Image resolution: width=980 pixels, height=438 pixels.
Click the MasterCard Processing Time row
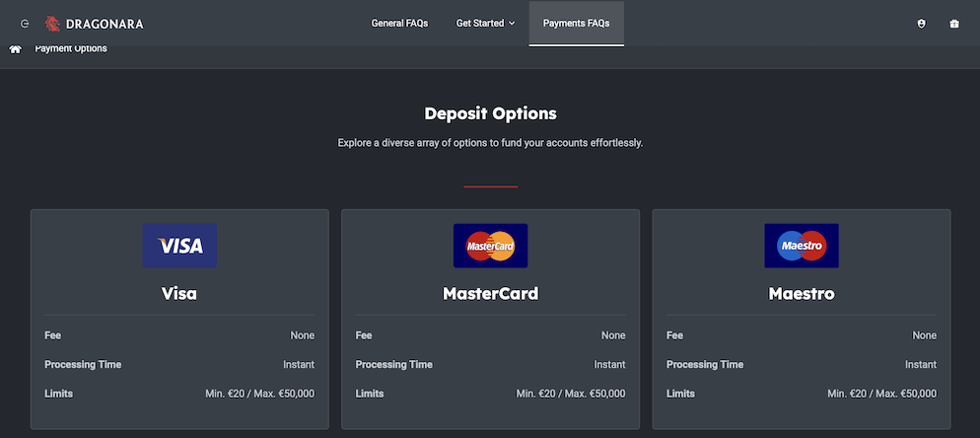point(490,364)
